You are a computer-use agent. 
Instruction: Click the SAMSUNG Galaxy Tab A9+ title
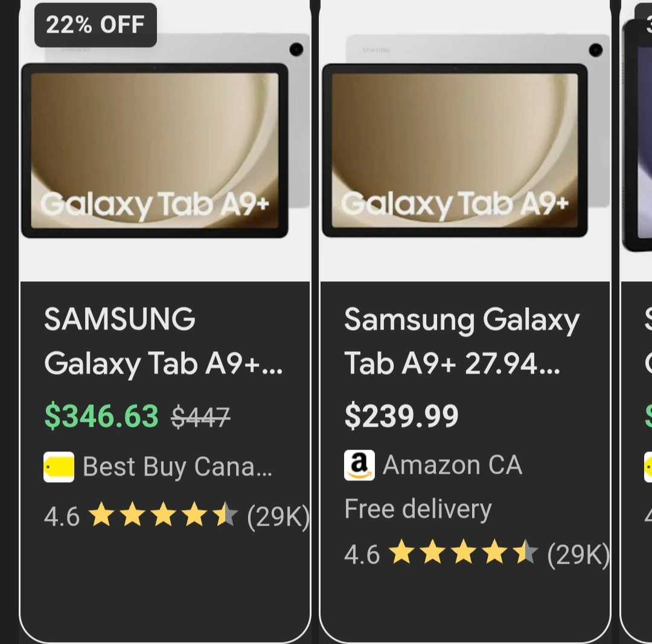coord(163,341)
